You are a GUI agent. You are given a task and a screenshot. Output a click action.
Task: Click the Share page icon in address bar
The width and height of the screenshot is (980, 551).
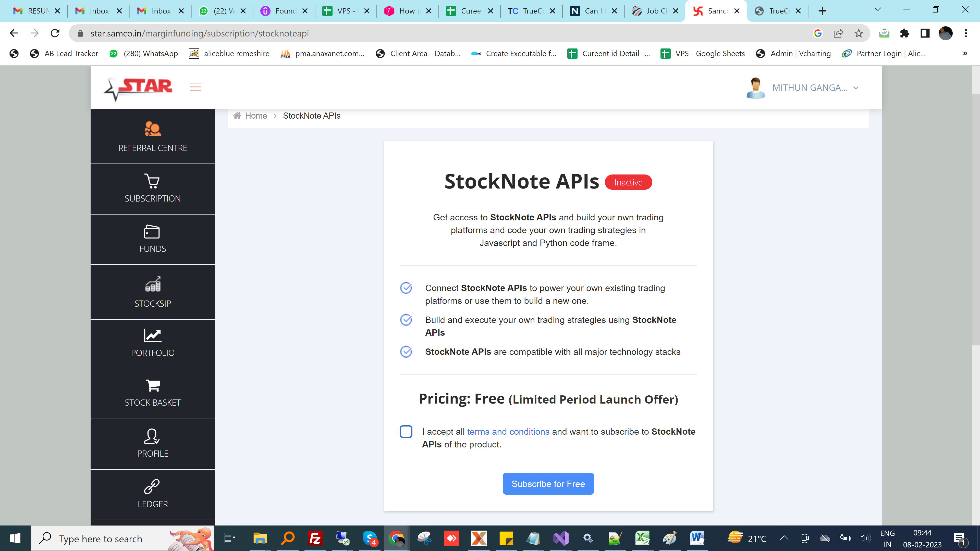[838, 33]
